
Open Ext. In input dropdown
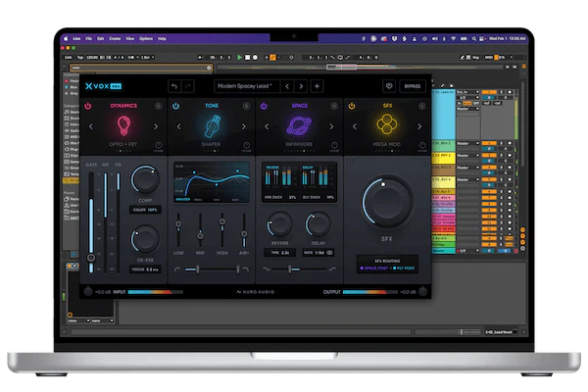tap(468, 92)
